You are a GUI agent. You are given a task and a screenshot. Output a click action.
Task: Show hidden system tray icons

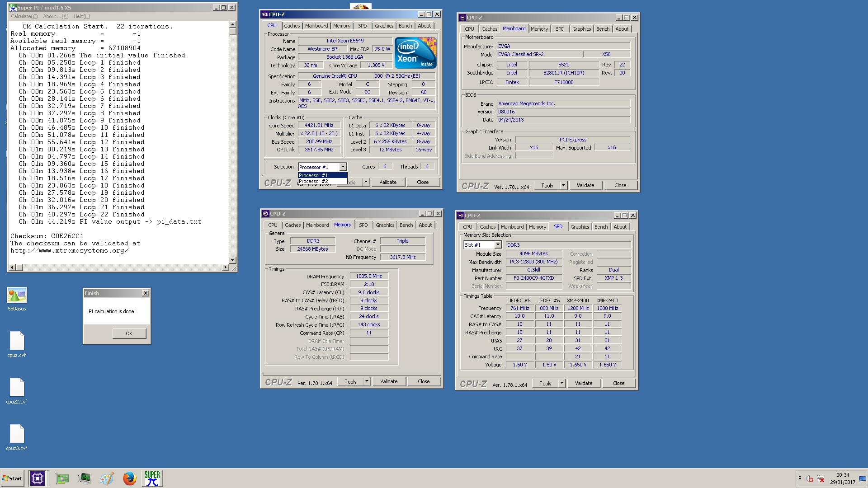(800, 478)
